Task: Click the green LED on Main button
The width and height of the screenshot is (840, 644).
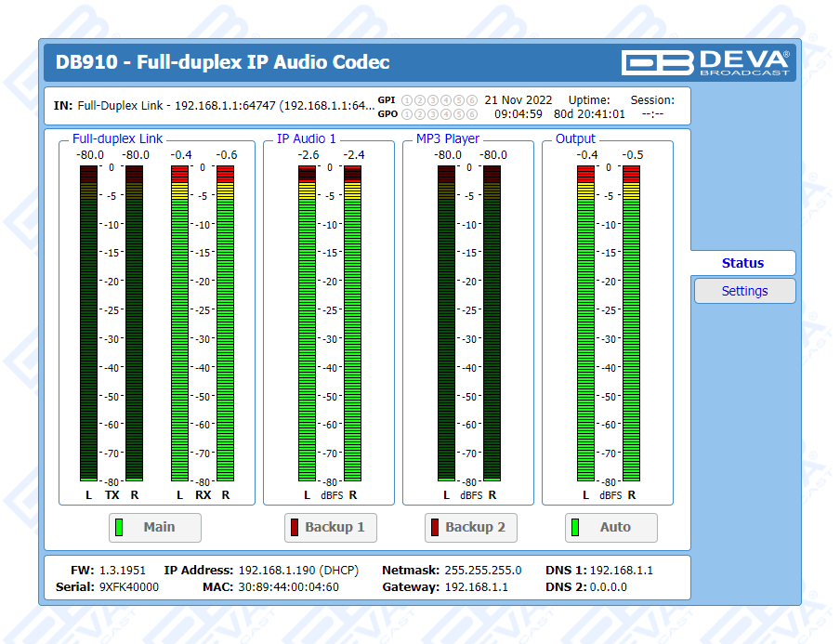Action: [x=119, y=528]
